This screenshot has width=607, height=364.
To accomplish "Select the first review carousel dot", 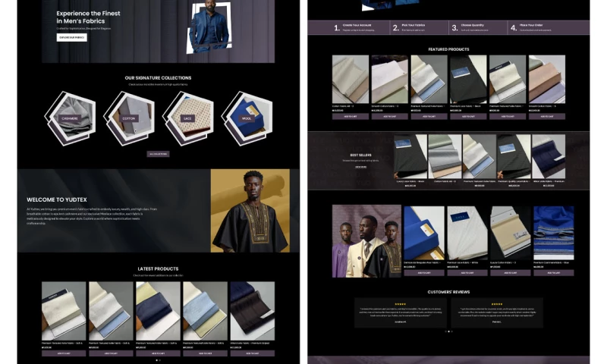I will click(x=445, y=331).
